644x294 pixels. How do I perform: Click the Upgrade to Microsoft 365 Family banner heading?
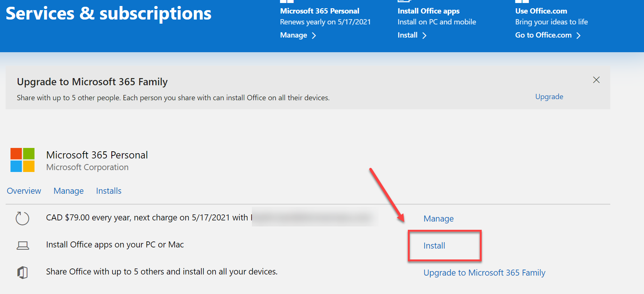92,81
